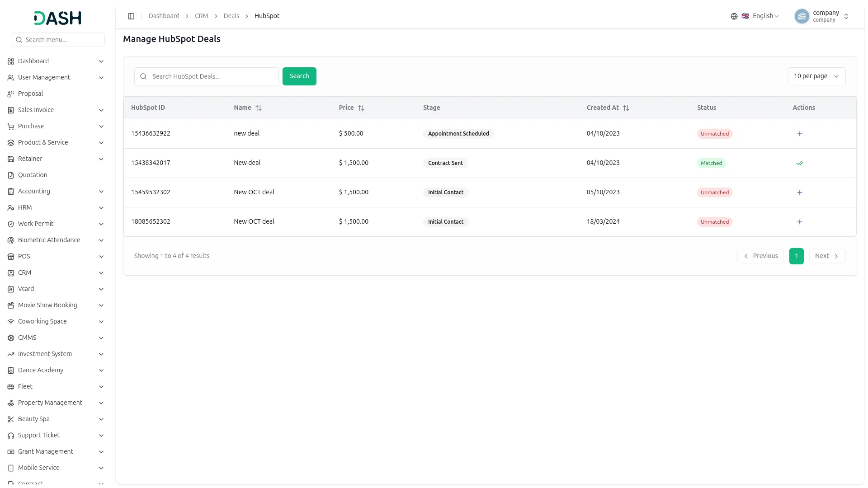This screenshot has height=488, width=868.
Task: Sort by Name column arrows
Action: pyautogui.click(x=259, y=108)
